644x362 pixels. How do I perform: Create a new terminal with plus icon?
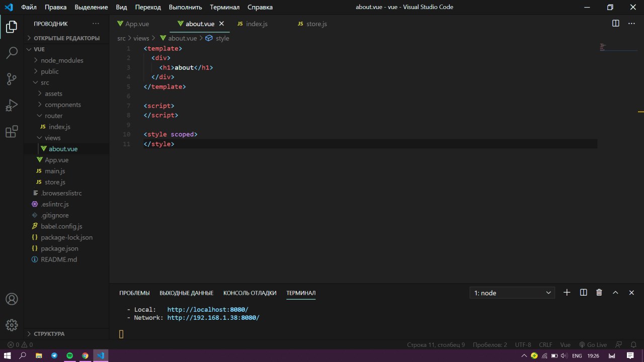tap(567, 292)
